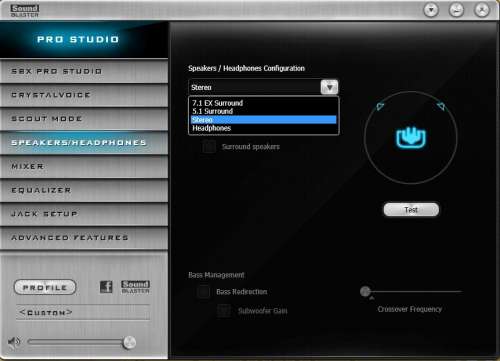Image resolution: width=500 pixels, height=361 pixels.
Task: Open the SBX Pro Studio section
Action: point(84,71)
